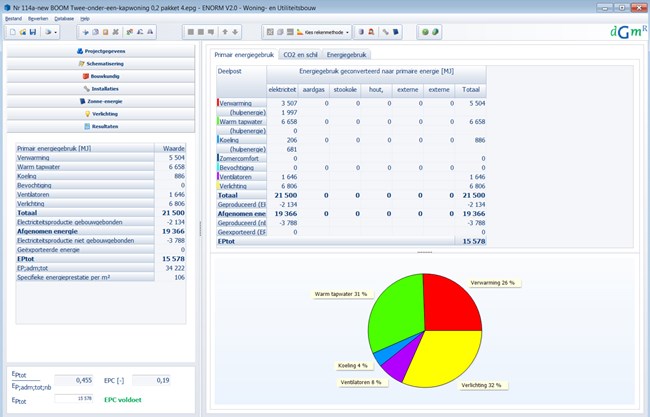Click the blue plus Add icon
The height and width of the screenshot is (417, 650).
85,32
